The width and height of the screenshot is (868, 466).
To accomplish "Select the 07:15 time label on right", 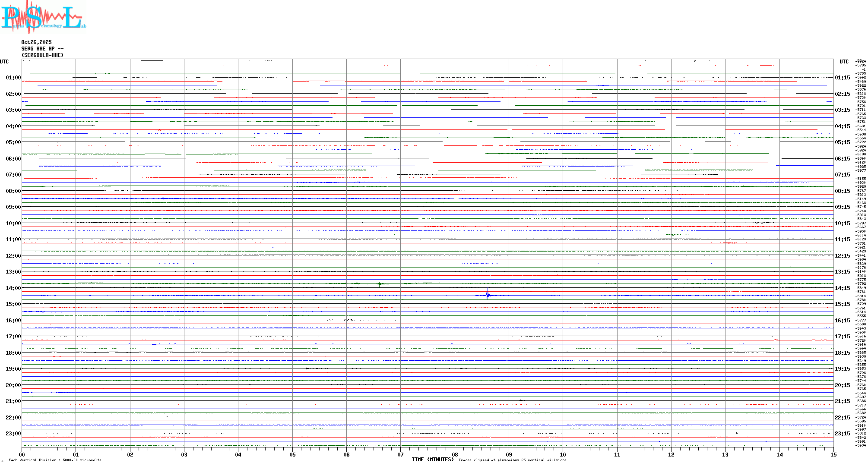I will 842,175.
